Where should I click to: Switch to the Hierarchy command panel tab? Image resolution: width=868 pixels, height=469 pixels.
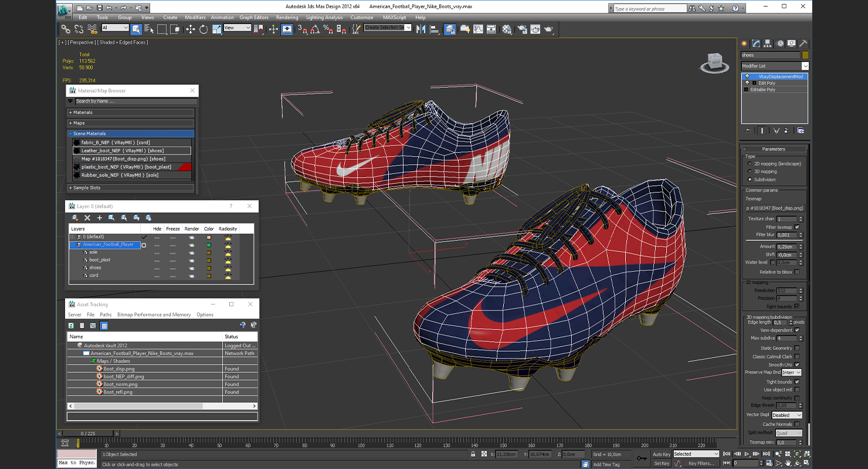768,43
